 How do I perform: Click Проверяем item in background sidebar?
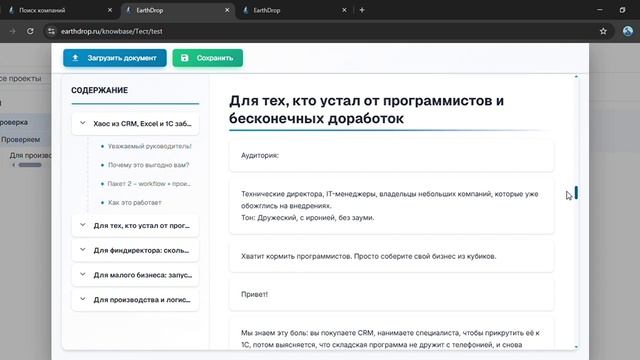pyautogui.click(x=20, y=140)
